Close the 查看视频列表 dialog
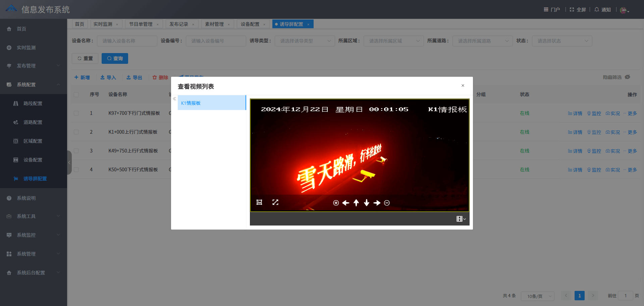This screenshot has height=306, width=644. click(463, 86)
